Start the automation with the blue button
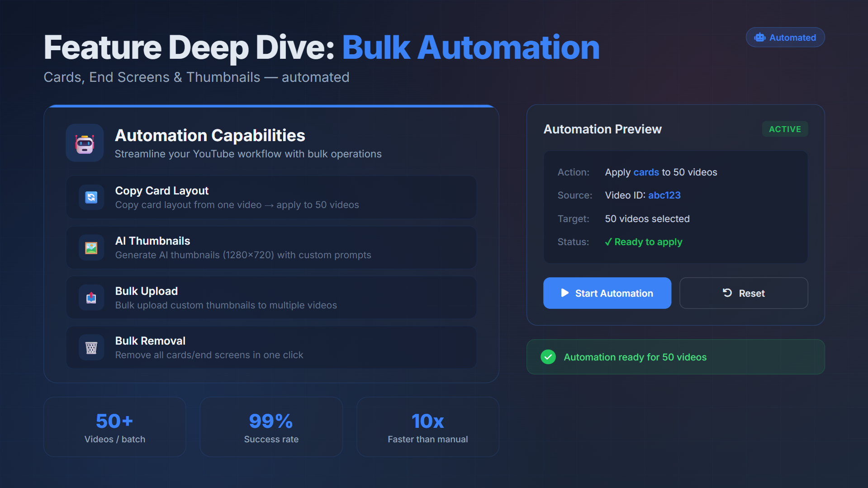This screenshot has width=868, height=488. pos(607,293)
